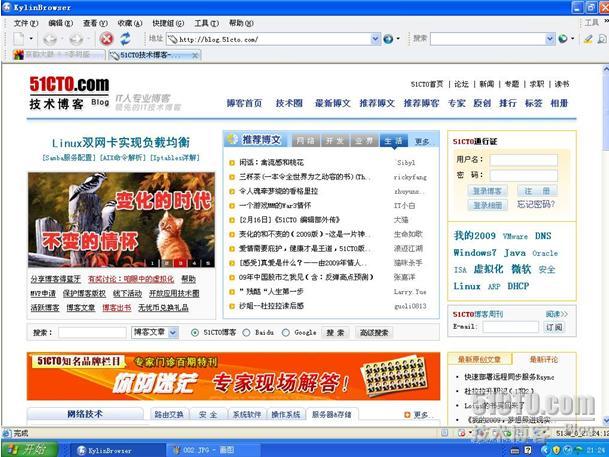Select the 路由交换 tab in the 网络技术 section
This screenshot has height=457, width=609.
pos(169,414)
